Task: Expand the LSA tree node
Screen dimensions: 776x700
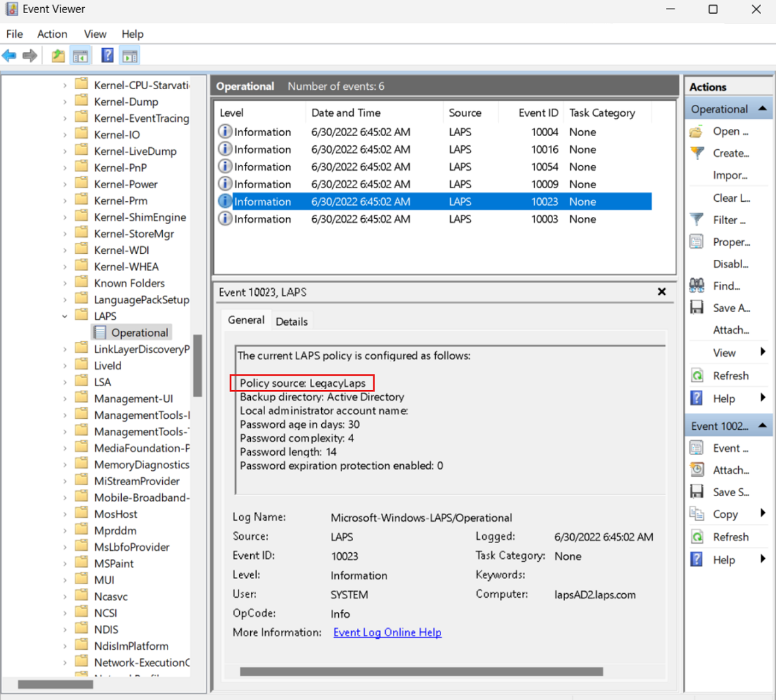Action: point(65,382)
